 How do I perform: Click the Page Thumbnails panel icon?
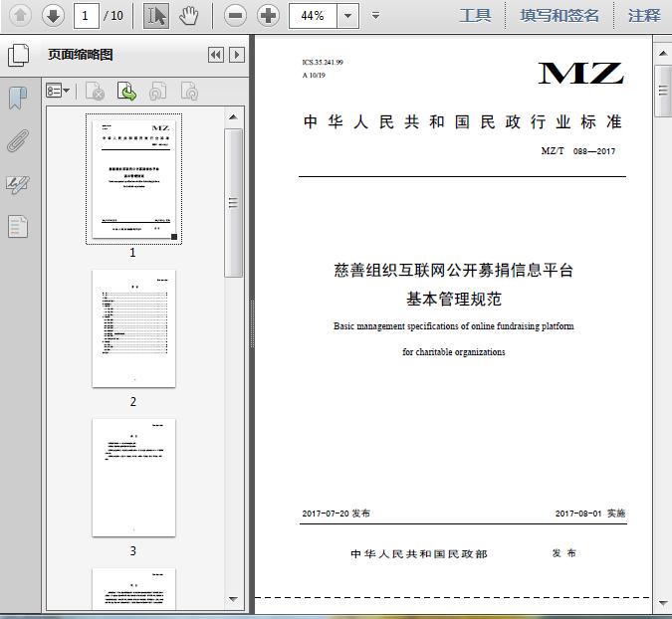coord(18,55)
